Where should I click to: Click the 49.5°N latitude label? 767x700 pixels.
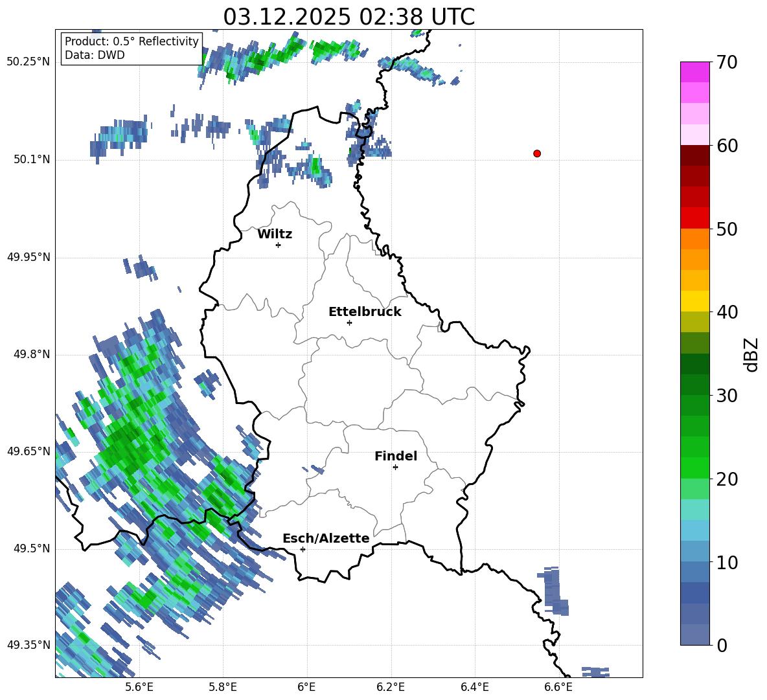(x=32, y=548)
